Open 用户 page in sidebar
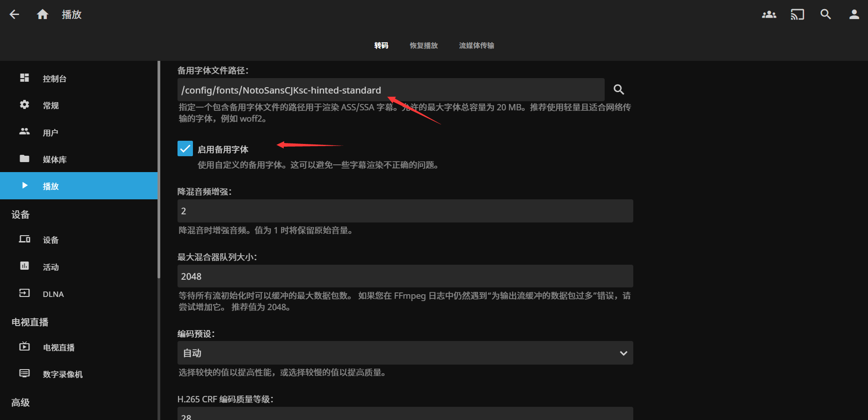 50,133
